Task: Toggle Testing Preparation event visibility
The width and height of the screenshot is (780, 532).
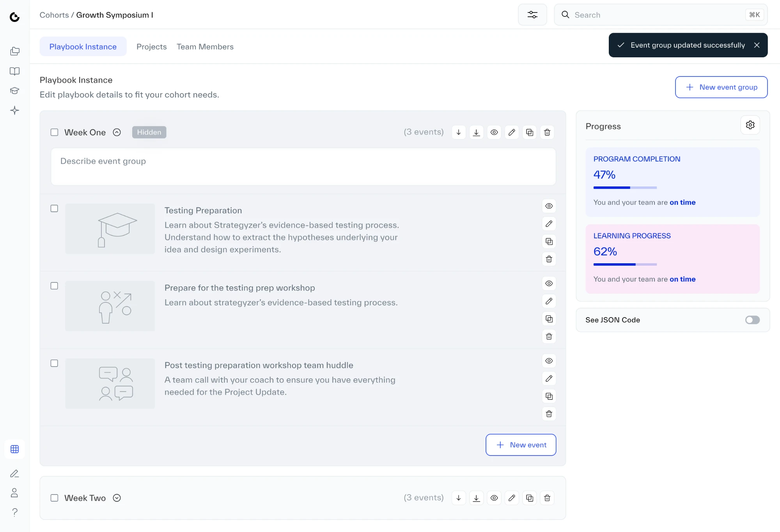Action: click(x=549, y=206)
